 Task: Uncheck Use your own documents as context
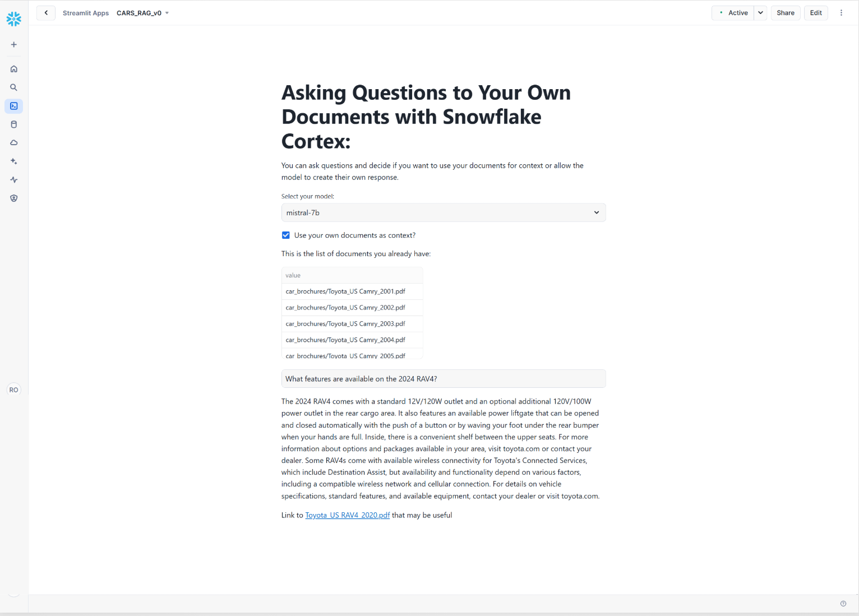[286, 235]
